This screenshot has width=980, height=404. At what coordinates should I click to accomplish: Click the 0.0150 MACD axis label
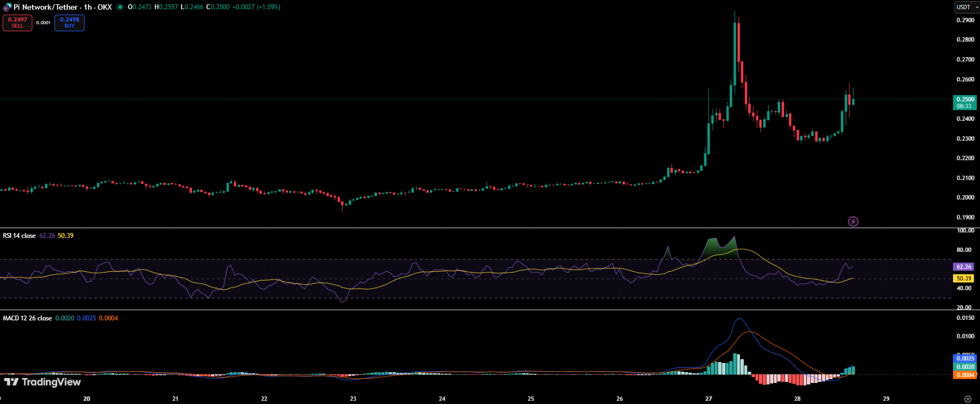tap(965, 318)
